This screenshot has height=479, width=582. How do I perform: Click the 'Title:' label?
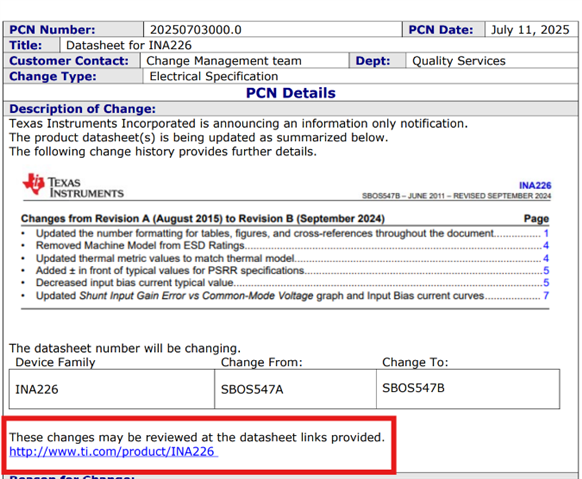[x=26, y=45]
